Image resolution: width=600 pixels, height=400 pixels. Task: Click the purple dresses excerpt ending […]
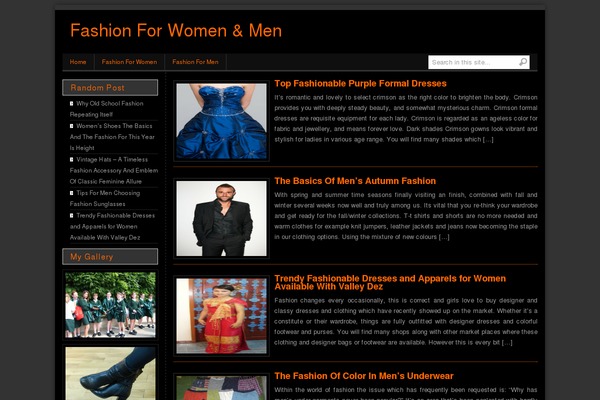click(x=406, y=119)
